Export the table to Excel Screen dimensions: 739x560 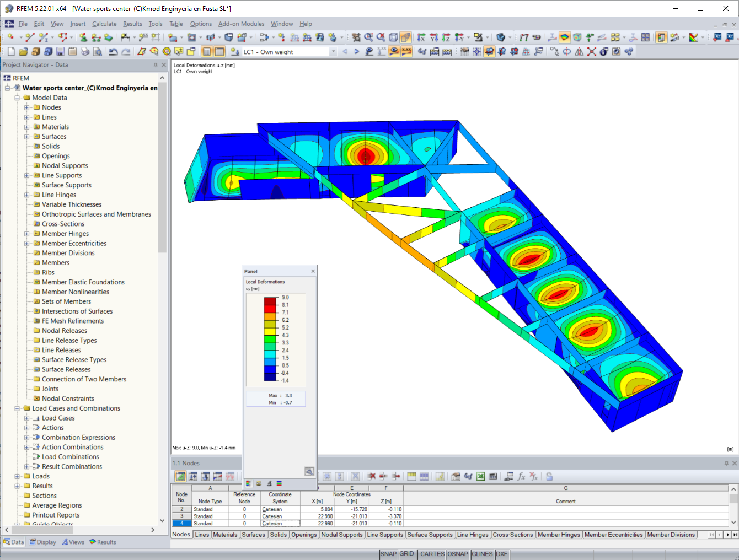click(481, 476)
